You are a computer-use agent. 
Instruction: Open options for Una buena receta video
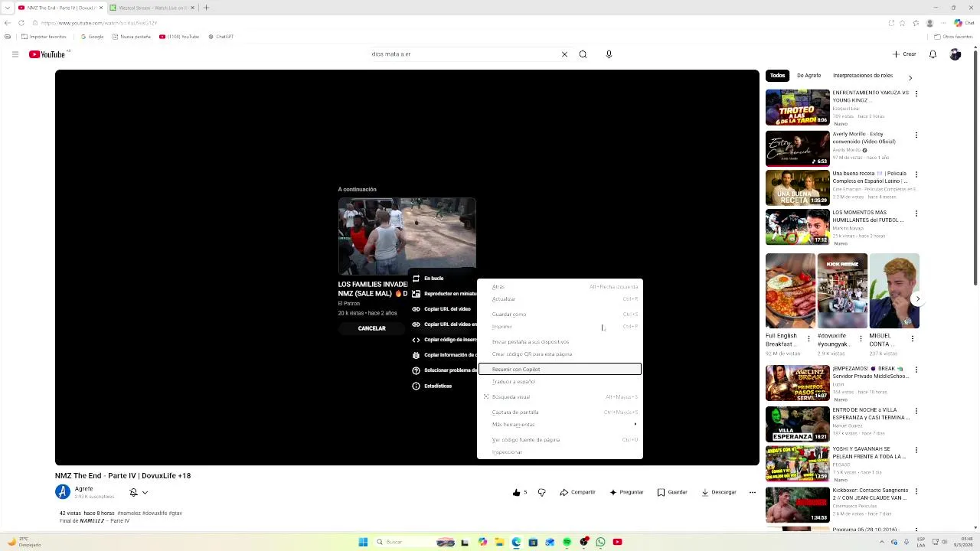pos(916,174)
